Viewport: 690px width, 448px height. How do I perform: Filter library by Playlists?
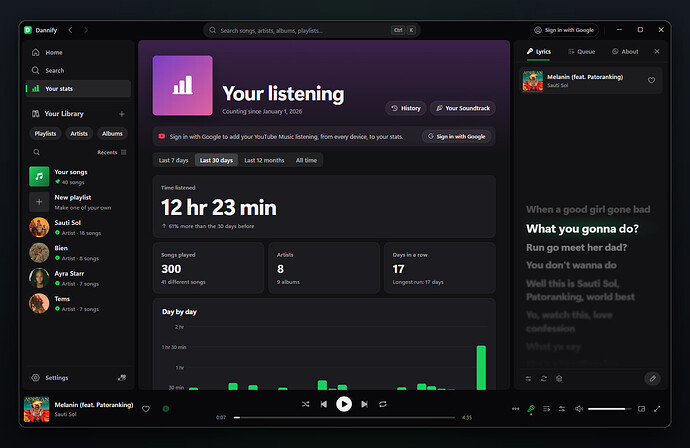[x=45, y=133]
